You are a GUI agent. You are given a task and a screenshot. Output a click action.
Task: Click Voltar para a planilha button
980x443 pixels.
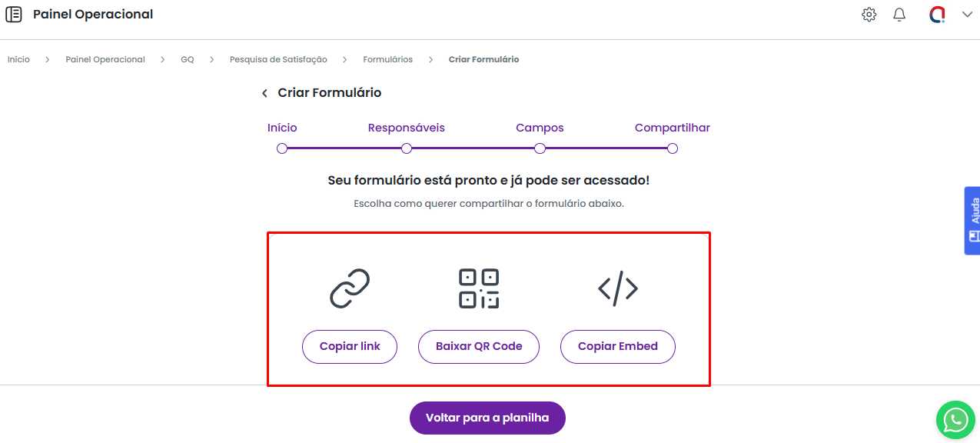tap(487, 418)
